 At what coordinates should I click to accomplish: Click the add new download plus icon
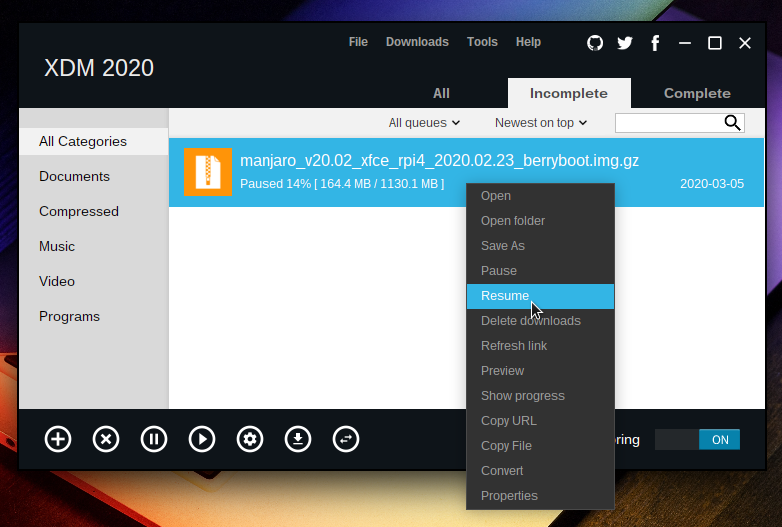(x=58, y=439)
